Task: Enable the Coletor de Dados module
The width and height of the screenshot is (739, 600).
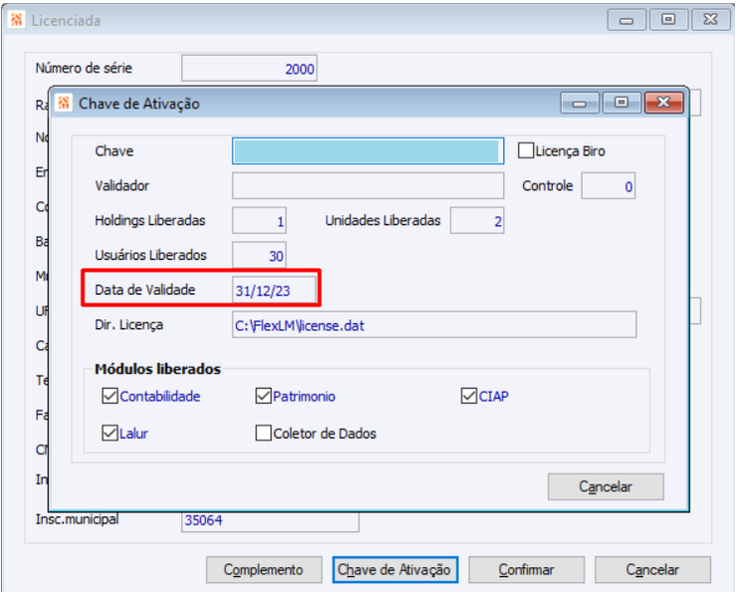Action: click(x=263, y=433)
